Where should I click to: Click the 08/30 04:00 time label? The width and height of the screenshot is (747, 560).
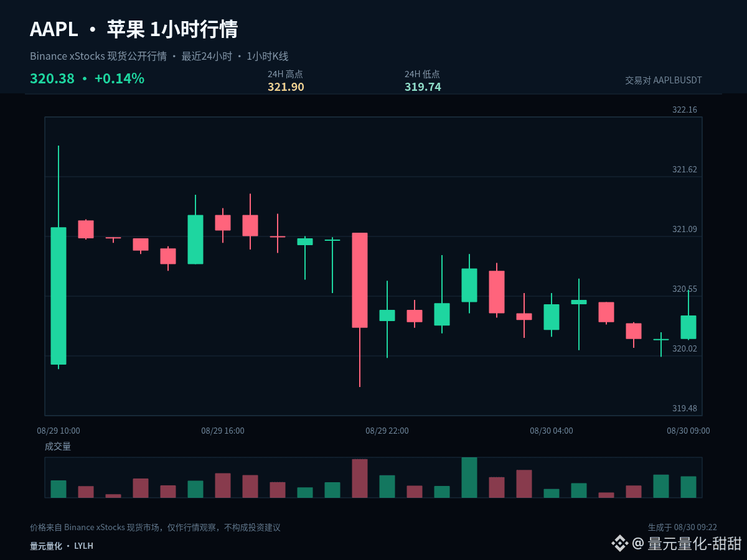tap(552, 431)
